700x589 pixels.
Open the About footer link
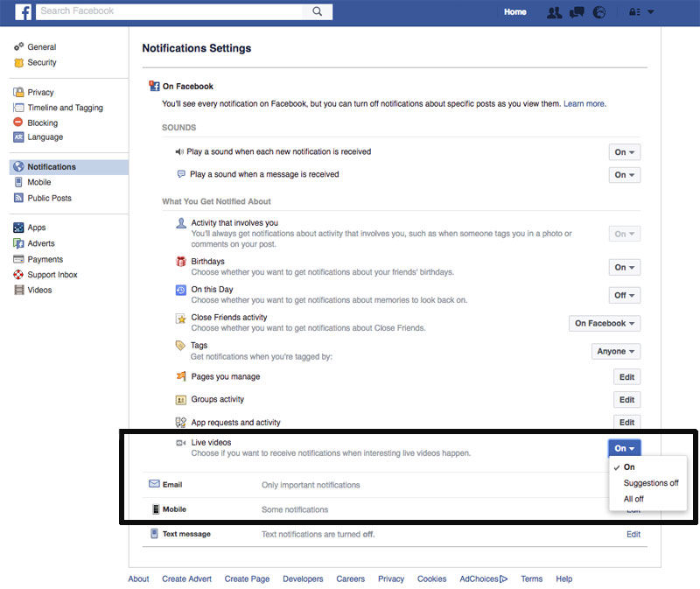138,578
